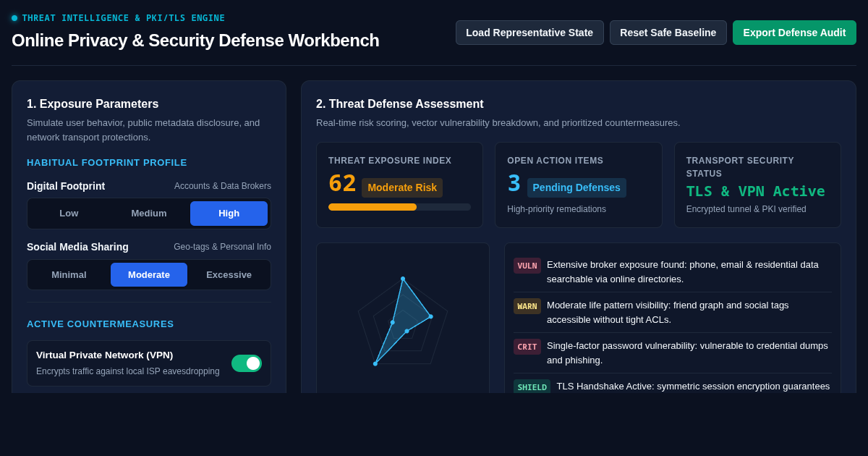Click the radar vulnerability chart
Viewport: 868px width, 456px height.
pyautogui.click(x=403, y=321)
